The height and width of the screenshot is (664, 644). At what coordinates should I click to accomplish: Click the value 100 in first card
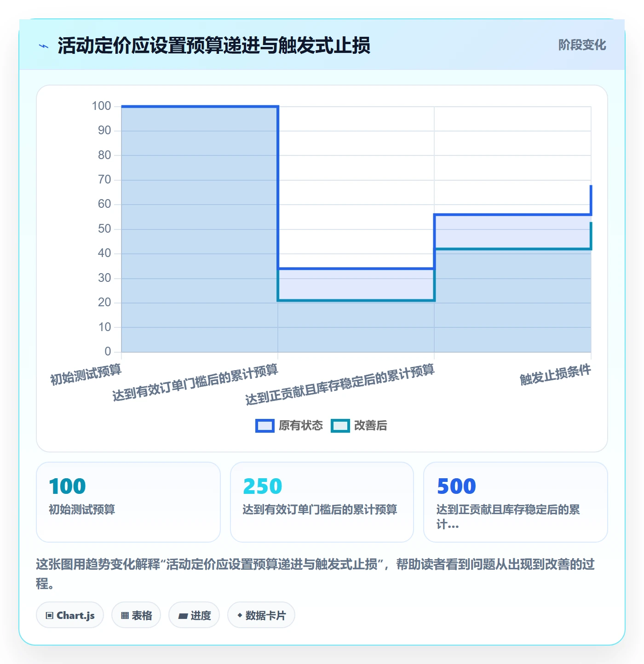pos(67,486)
